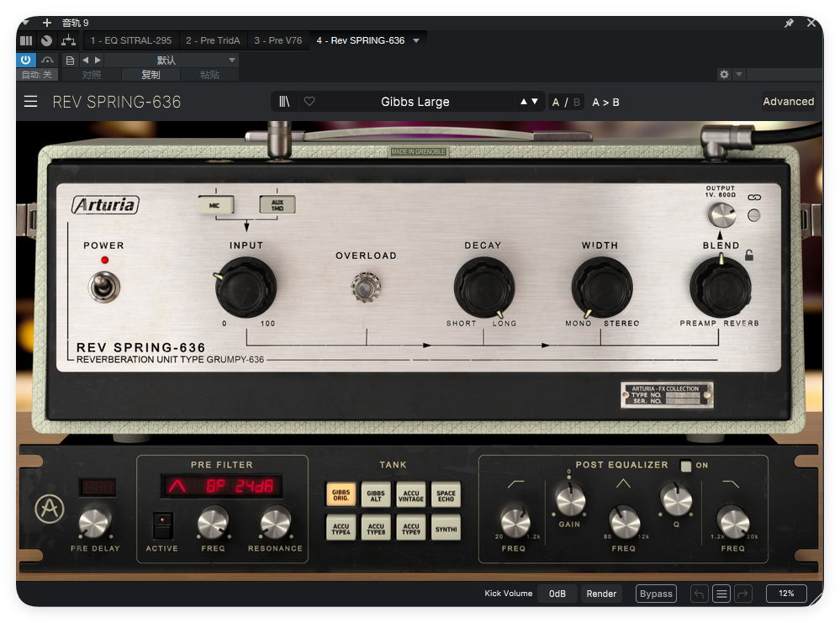This screenshot has height=623, width=840.
Task: Toggle the Bypass button in bottom bar
Action: coord(656,594)
